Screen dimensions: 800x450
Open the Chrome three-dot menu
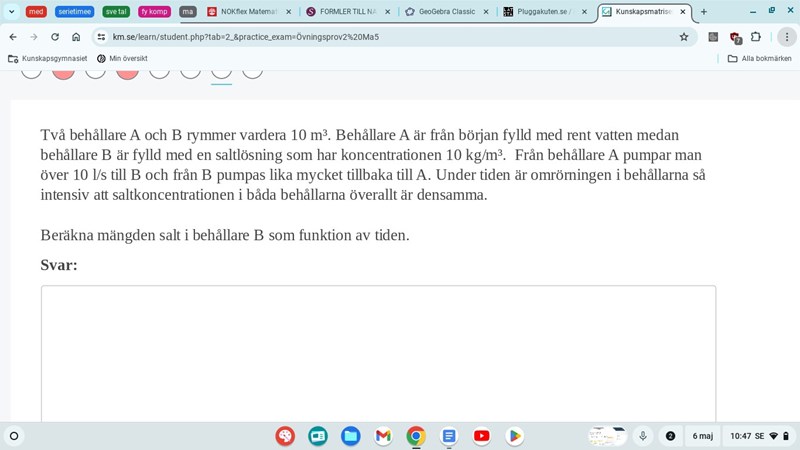(x=787, y=37)
